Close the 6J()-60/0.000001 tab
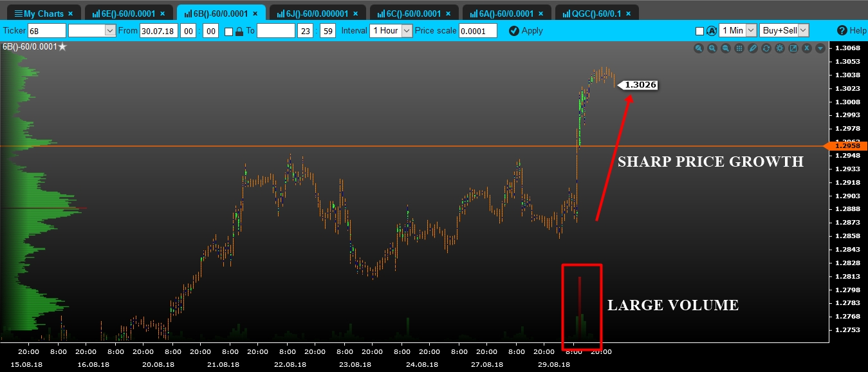The width and height of the screenshot is (868, 372). point(356,14)
